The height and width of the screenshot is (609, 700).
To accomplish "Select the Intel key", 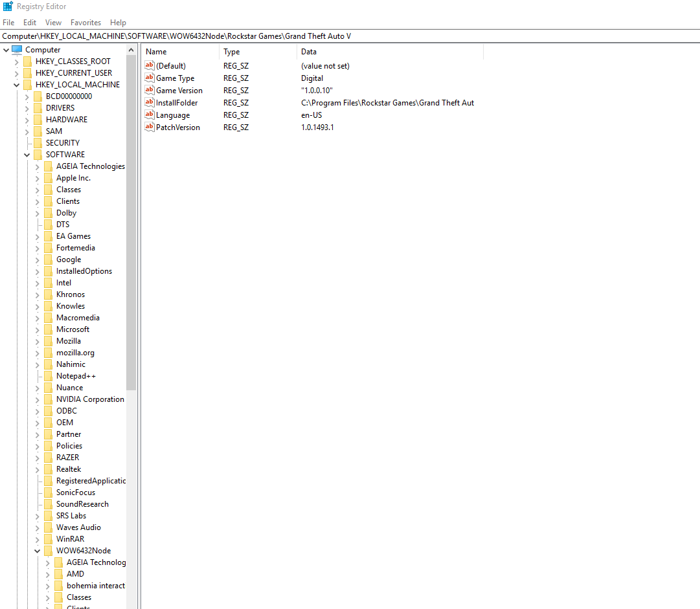I will click(64, 283).
